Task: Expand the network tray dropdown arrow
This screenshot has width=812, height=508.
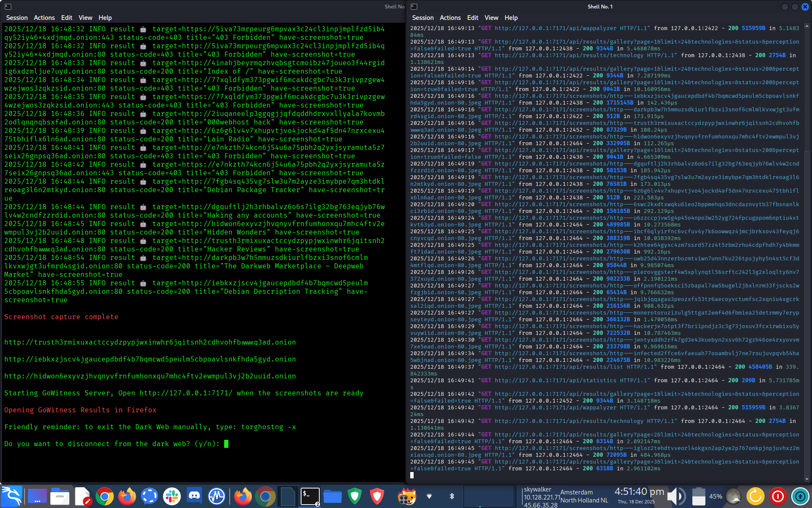Action: pyautogui.click(x=429, y=496)
